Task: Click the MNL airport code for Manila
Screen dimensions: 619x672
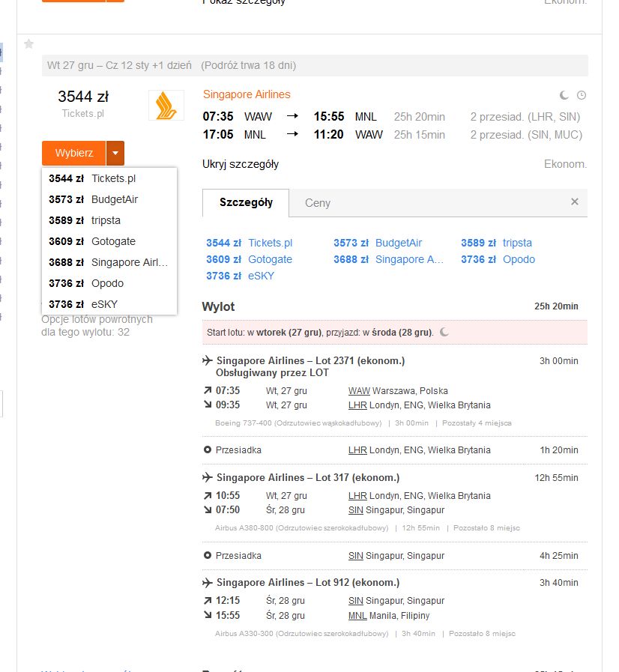Action: 357,615
